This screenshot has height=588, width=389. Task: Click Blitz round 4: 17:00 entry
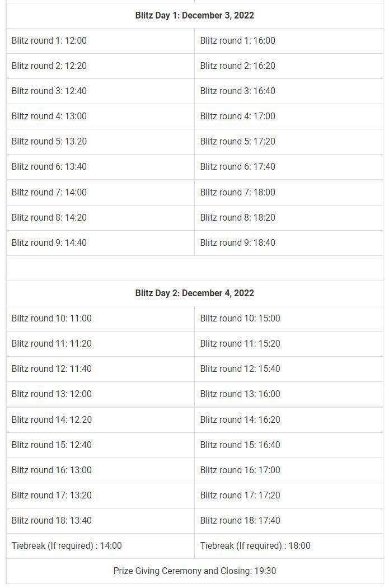[238, 116]
